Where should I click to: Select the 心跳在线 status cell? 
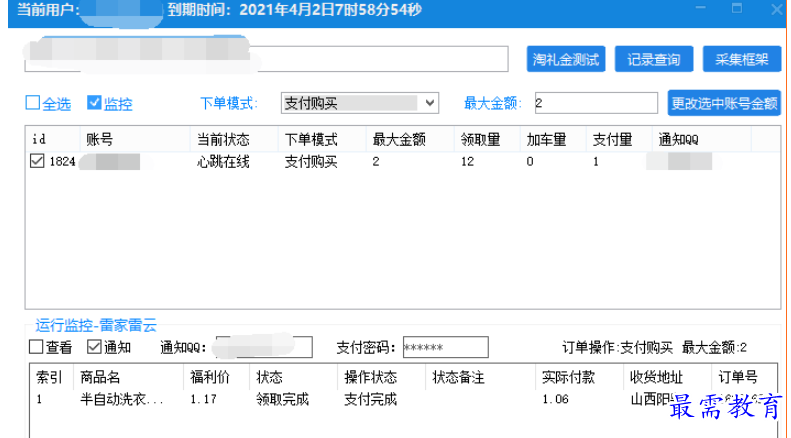click(x=223, y=161)
